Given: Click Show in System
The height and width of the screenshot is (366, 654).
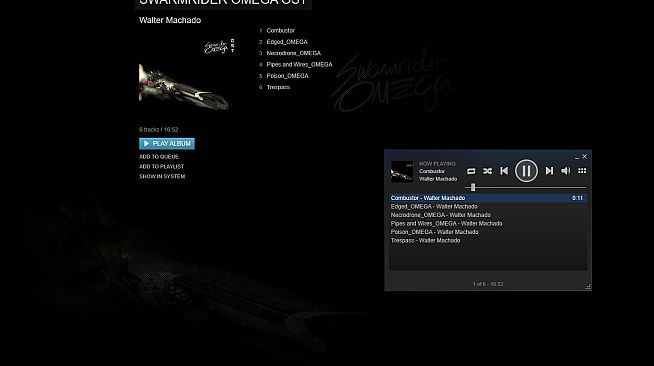Looking at the screenshot, I should (x=162, y=176).
